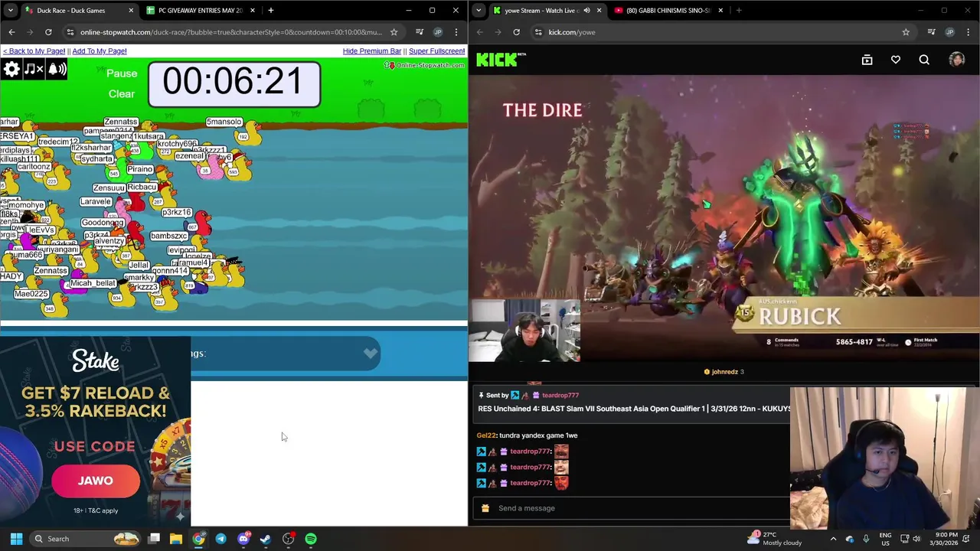Screen dimensions: 980x551
Task: Show hidden system tray icons
Action: pyautogui.click(x=833, y=539)
